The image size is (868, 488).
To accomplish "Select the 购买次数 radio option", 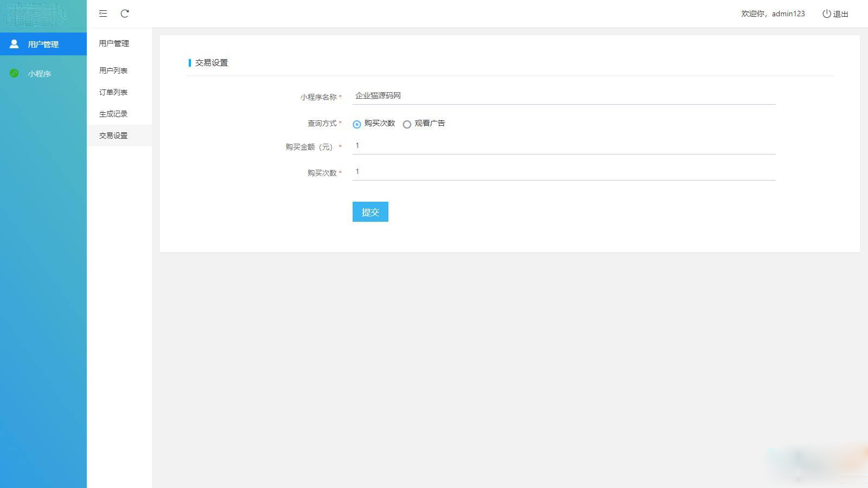I will [357, 124].
